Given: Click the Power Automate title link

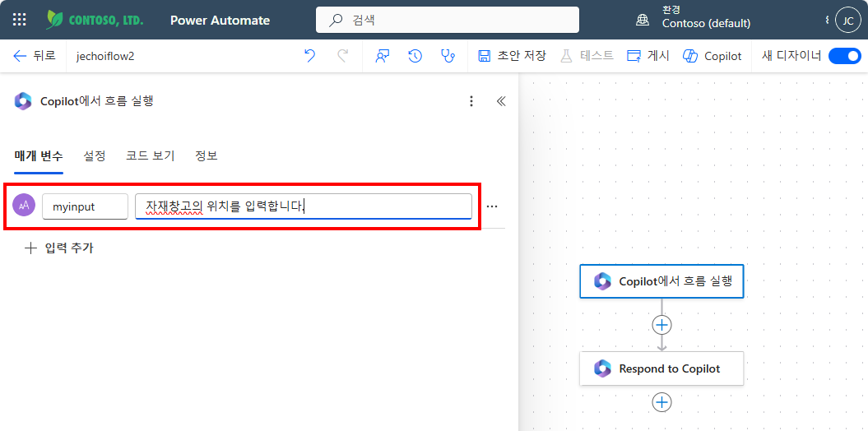Looking at the screenshot, I should [x=220, y=21].
